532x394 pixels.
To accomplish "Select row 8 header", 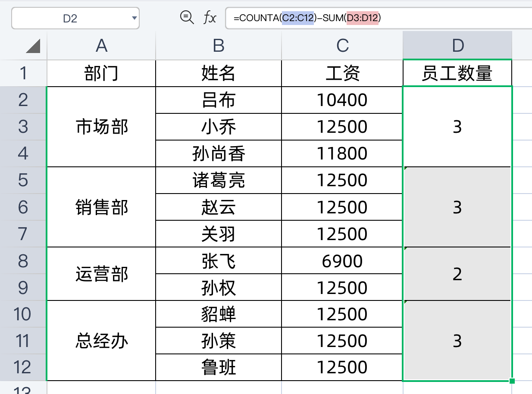I will point(23,260).
